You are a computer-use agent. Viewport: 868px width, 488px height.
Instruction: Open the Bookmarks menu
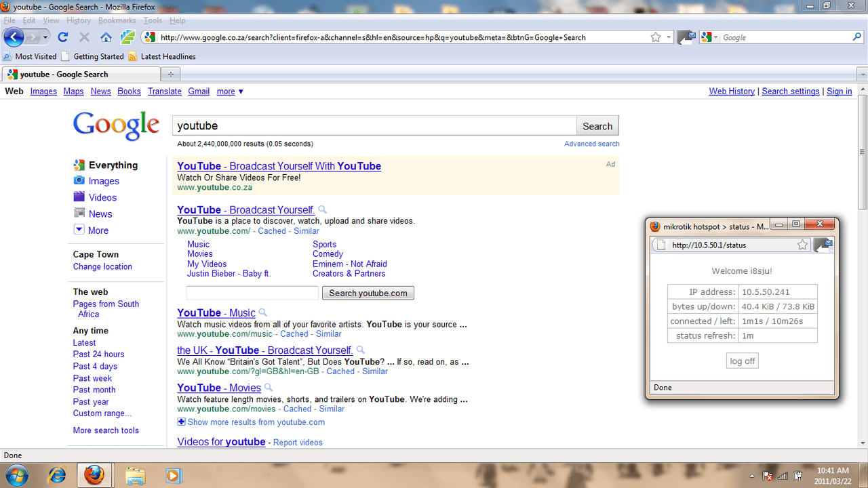click(117, 20)
